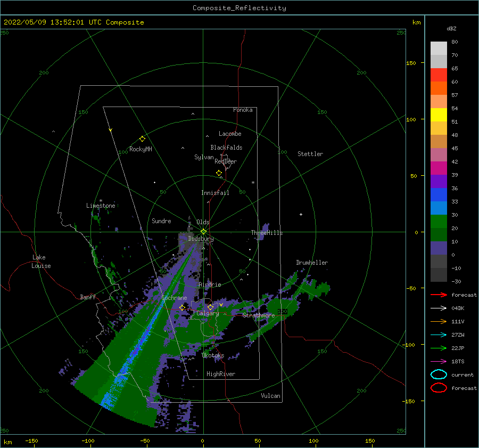Click the yellow Y marker northwest of RockyMH
Viewport: 479px width, 448px height.
point(111,130)
